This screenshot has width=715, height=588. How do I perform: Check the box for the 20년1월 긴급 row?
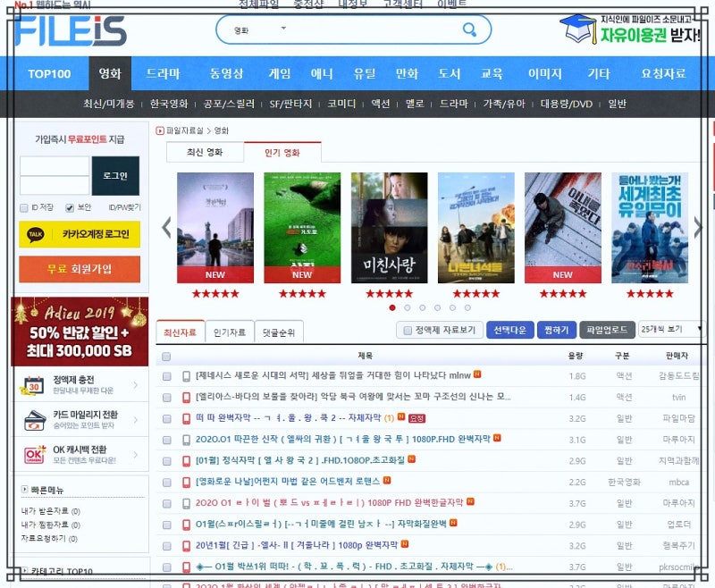point(167,546)
